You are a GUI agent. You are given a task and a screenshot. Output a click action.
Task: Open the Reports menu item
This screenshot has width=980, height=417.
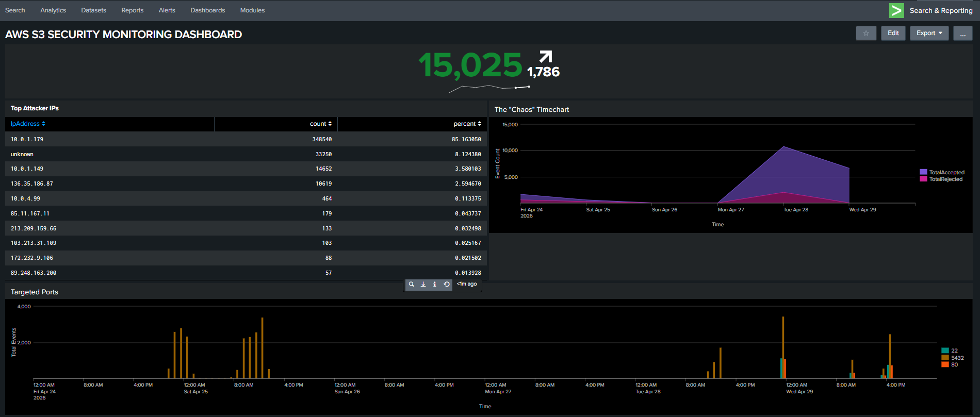click(x=132, y=10)
